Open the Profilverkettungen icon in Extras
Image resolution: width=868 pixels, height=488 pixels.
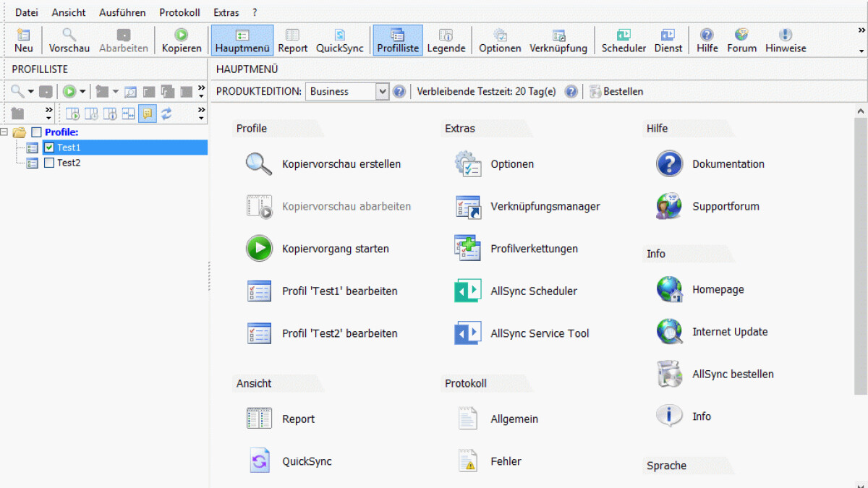pyautogui.click(x=467, y=249)
